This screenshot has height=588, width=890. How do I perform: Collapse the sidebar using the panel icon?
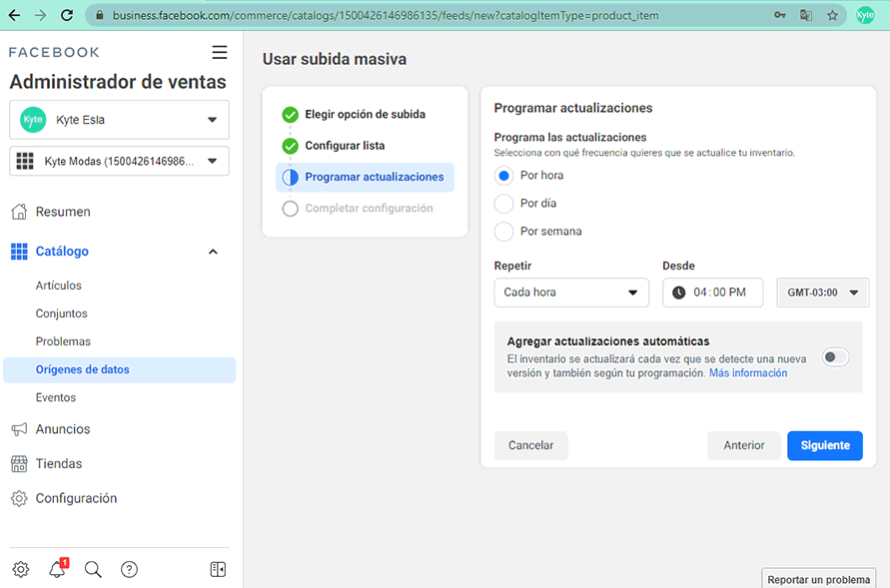pos(218,569)
